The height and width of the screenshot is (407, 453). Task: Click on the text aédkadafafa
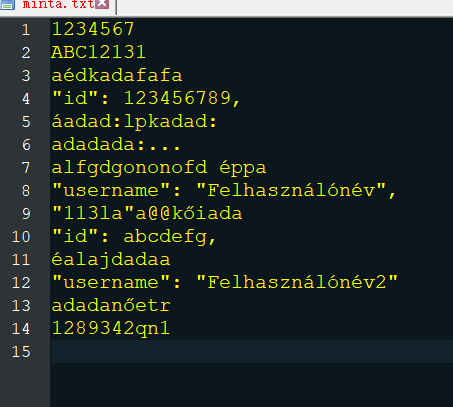point(117,75)
